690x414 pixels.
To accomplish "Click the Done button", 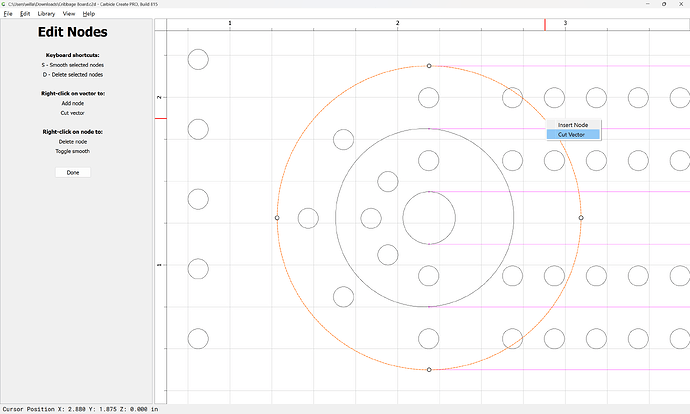I will point(73,172).
